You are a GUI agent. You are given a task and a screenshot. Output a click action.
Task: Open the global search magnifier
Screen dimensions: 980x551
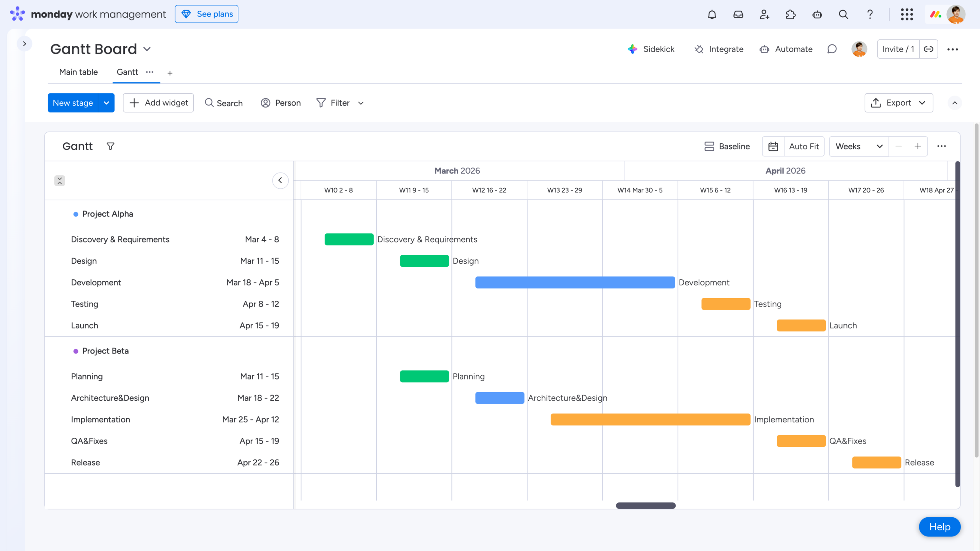tap(843, 14)
